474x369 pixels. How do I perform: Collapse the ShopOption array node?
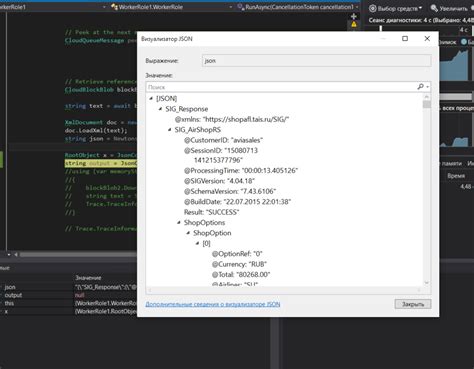tap(188, 233)
